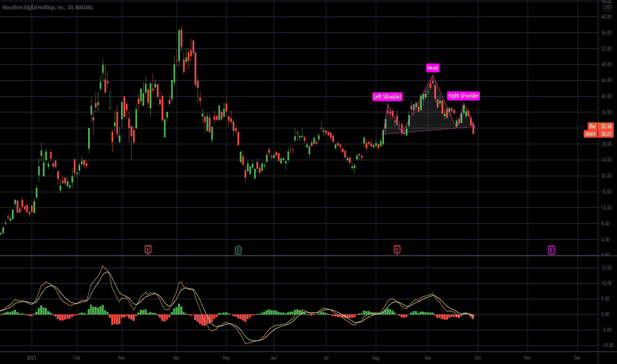Click the Dec time axis label

click(577, 357)
